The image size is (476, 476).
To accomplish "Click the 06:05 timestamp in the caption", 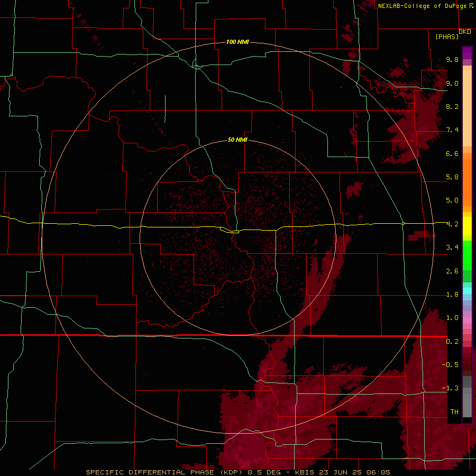I will pos(378,472).
